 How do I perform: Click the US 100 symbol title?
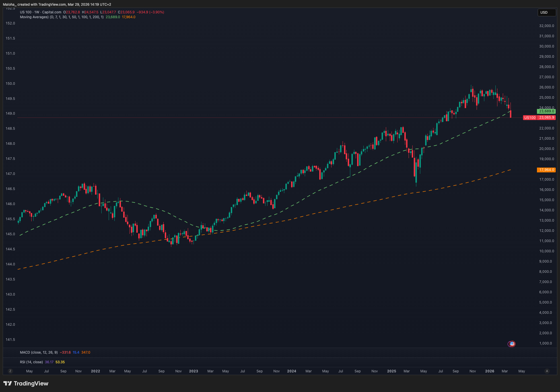point(26,12)
